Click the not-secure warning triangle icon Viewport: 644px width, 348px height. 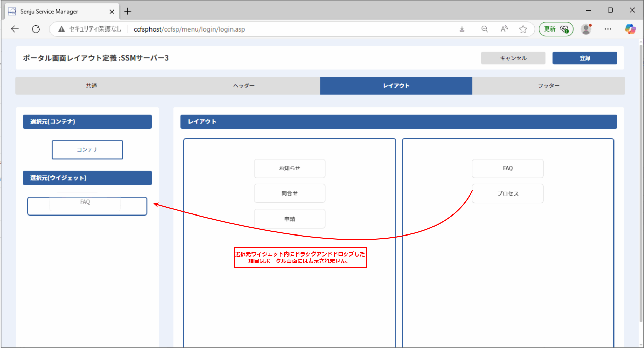pyautogui.click(x=61, y=29)
